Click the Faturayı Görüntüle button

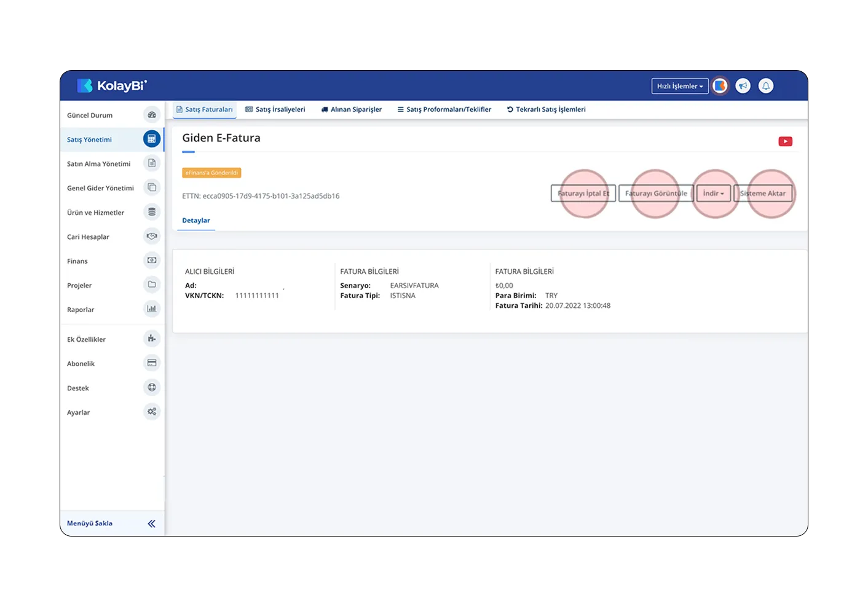pyautogui.click(x=656, y=193)
